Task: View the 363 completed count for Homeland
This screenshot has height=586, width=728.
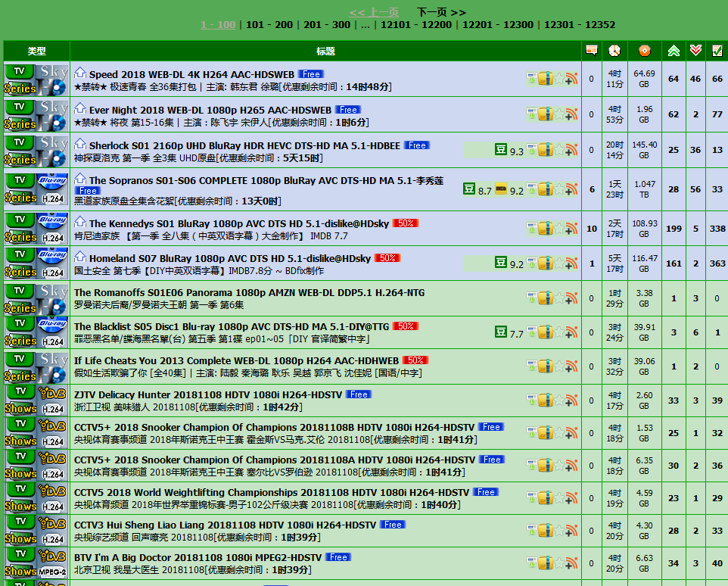Action: [717, 263]
